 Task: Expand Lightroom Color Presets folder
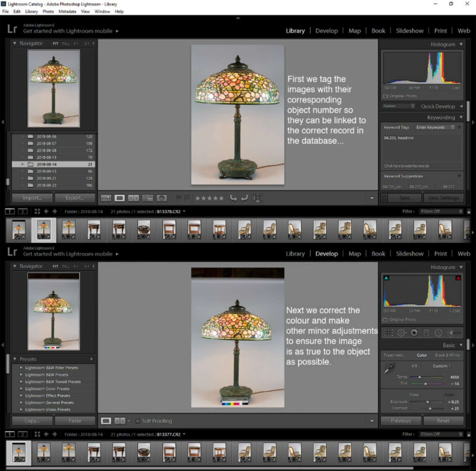click(21, 388)
